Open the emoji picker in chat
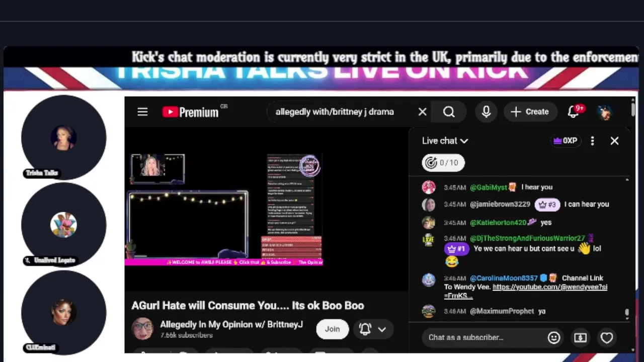Viewport: 644px width, 362px height. [x=554, y=338]
